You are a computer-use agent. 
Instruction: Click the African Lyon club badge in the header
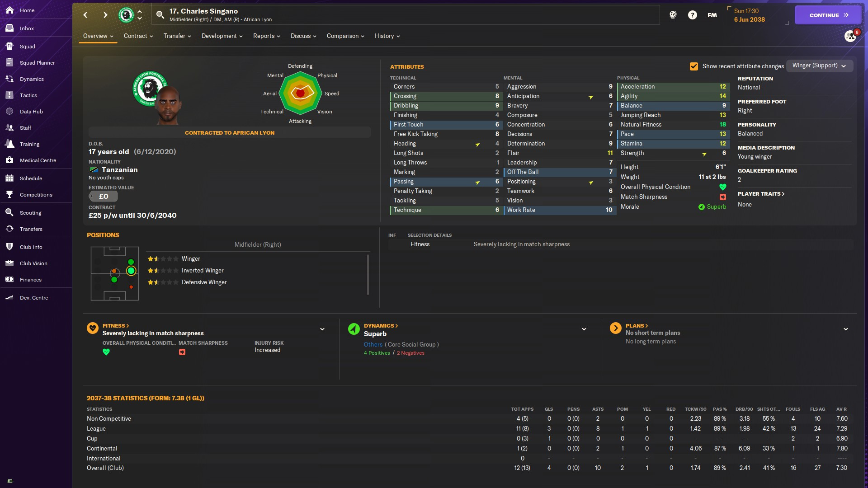click(x=126, y=15)
